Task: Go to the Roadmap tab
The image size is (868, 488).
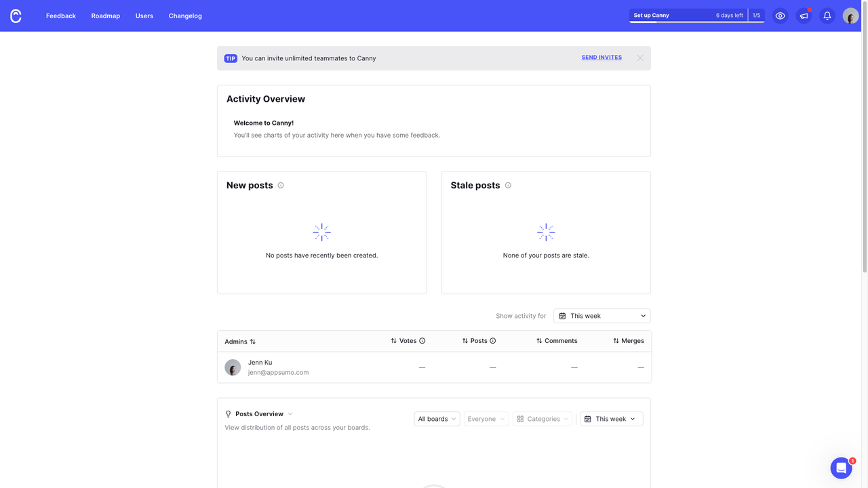Action: (106, 16)
